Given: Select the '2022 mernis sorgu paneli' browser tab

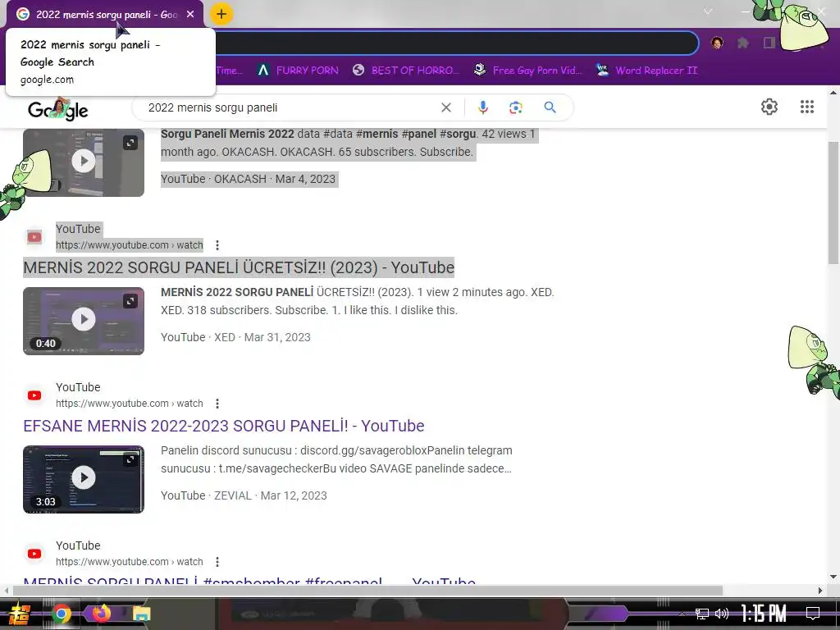Looking at the screenshot, I should point(105,15).
